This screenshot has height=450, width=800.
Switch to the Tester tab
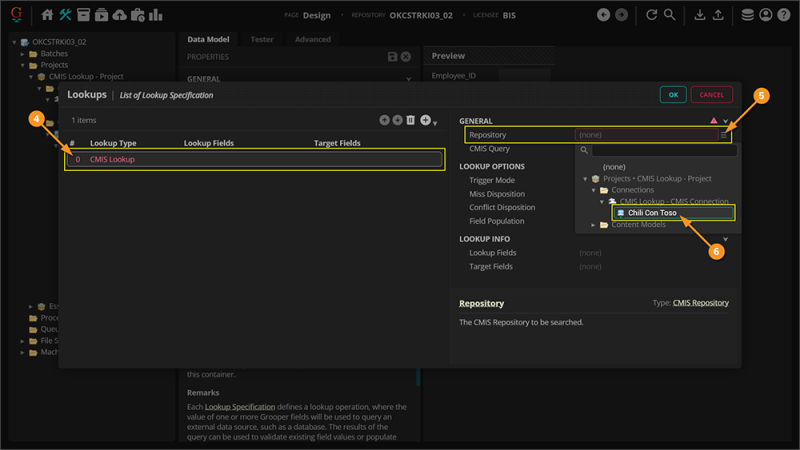click(x=262, y=40)
